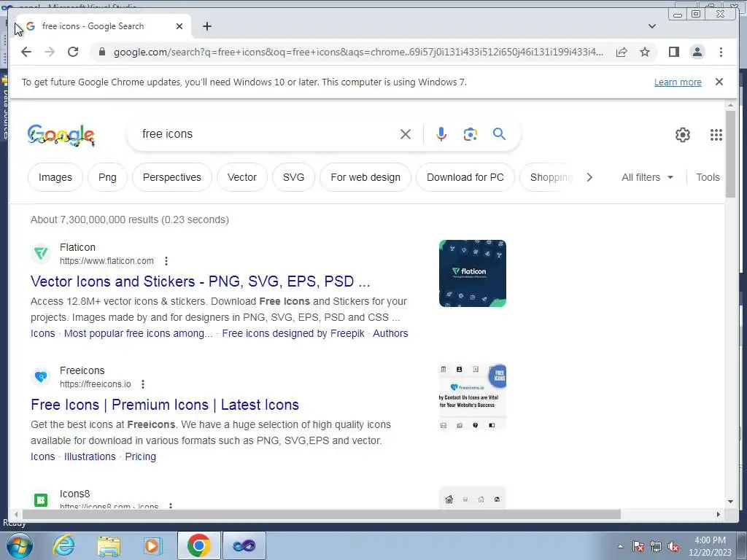Screen dimensions: 747x560
Task: Share this page using the share icon
Action: tap(622, 52)
